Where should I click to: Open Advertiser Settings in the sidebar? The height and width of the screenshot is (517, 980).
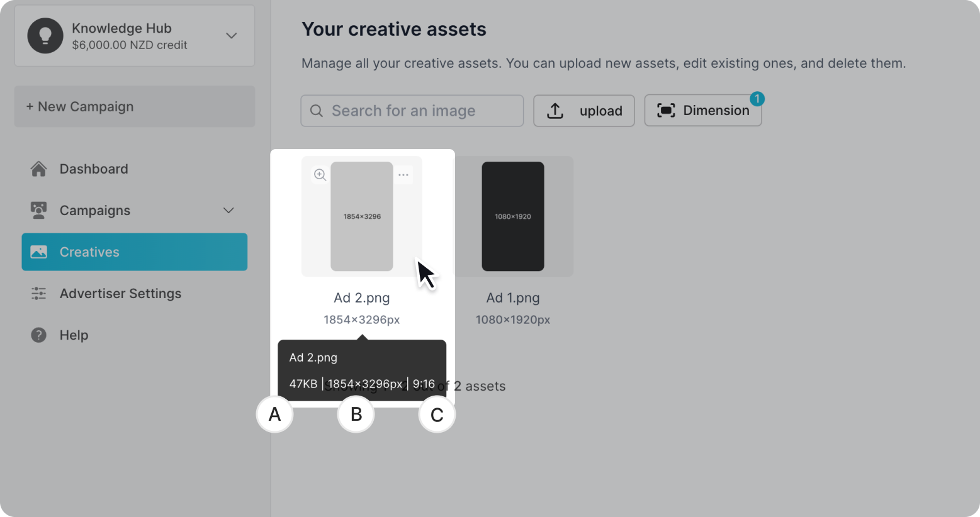120,293
